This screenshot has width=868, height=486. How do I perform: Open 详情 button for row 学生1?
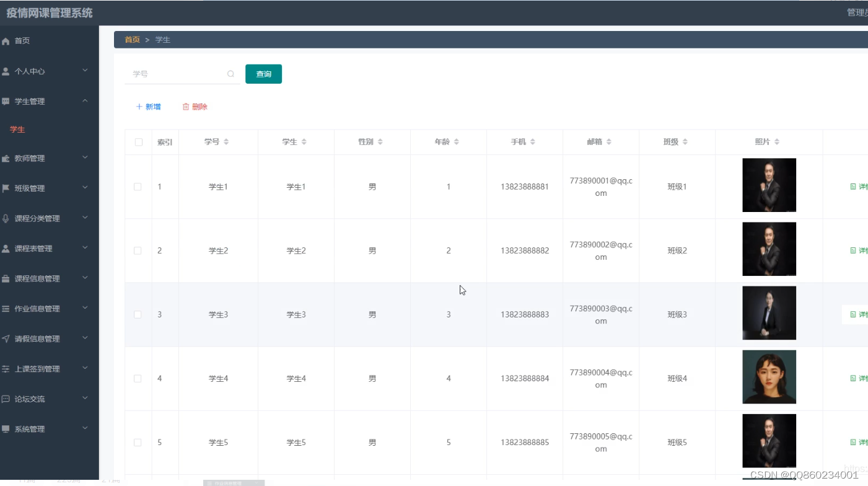click(x=859, y=187)
